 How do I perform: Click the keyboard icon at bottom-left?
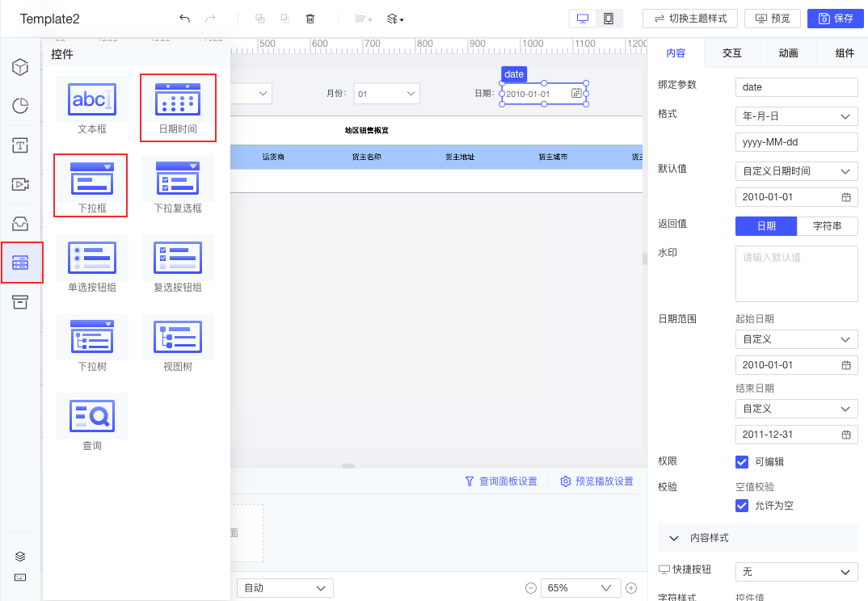tap(20, 578)
